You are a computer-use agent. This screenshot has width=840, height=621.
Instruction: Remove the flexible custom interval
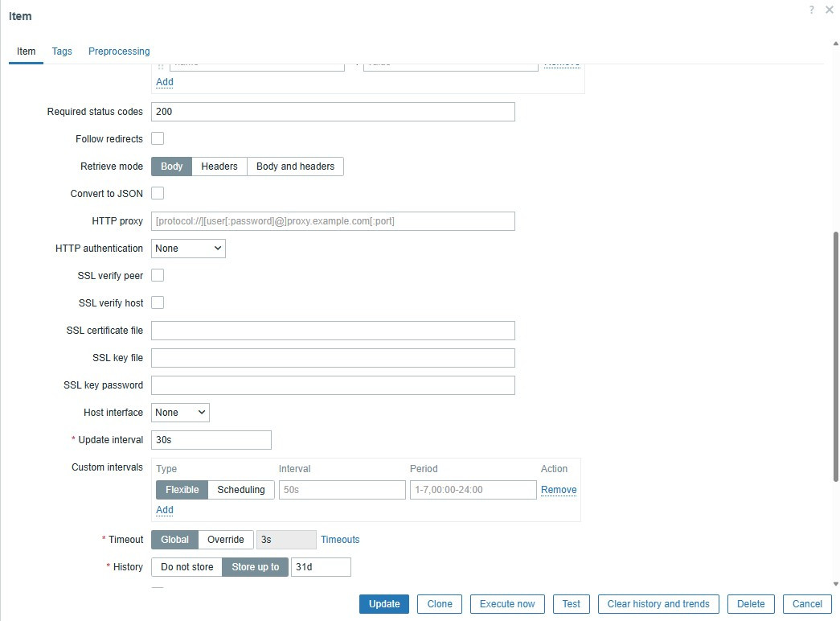pyautogui.click(x=559, y=489)
